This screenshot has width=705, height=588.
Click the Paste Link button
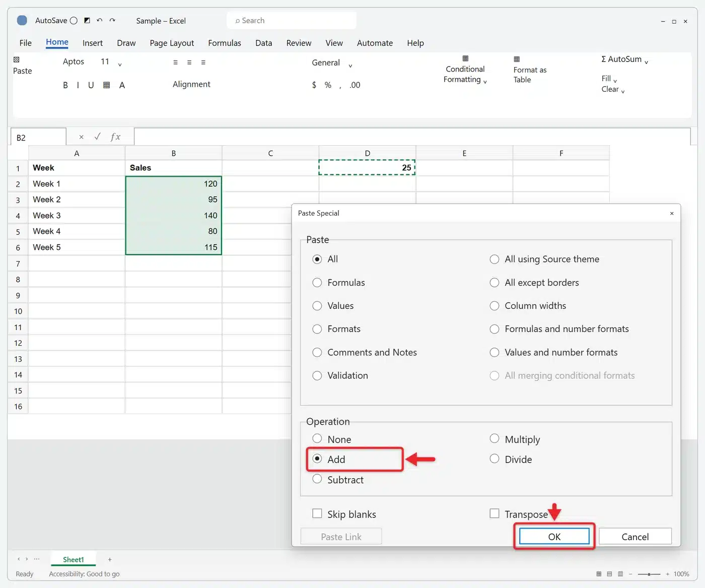pyautogui.click(x=341, y=537)
